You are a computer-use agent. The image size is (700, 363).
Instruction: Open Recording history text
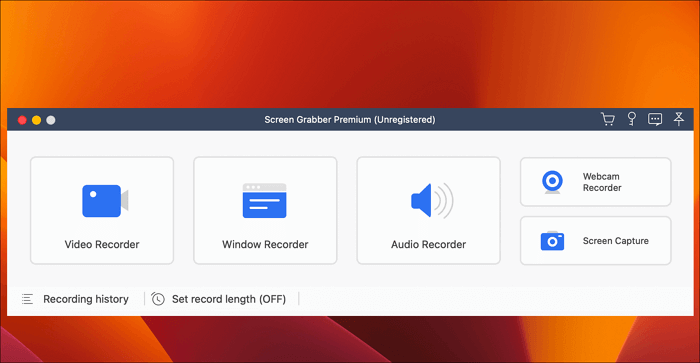click(86, 299)
